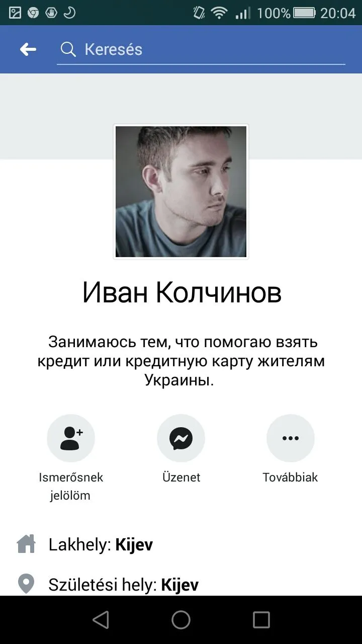Image resolution: width=362 pixels, height=644 pixels.
Task: Click the search magnifier icon
Action: [x=68, y=49]
